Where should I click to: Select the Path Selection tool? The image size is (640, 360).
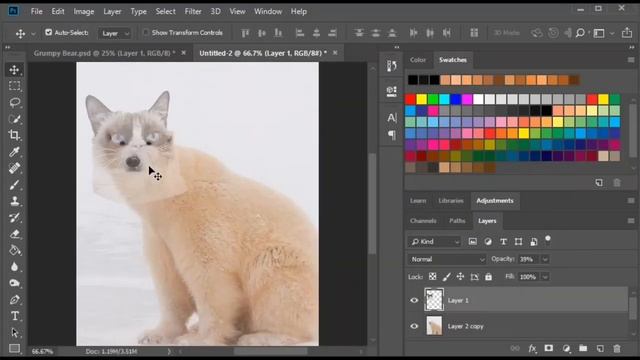[x=14, y=333]
